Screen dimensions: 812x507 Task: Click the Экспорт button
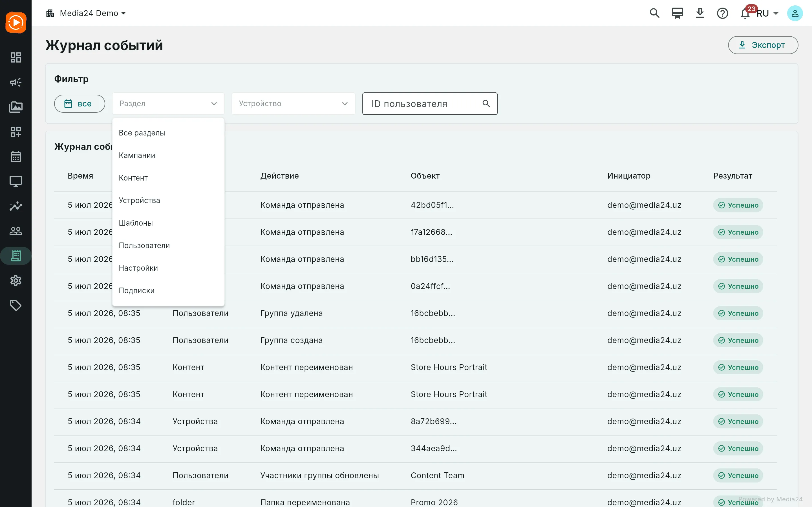tap(763, 45)
